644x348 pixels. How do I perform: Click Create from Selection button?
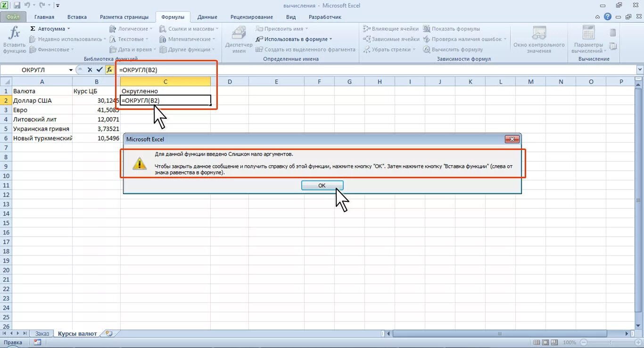(x=305, y=50)
